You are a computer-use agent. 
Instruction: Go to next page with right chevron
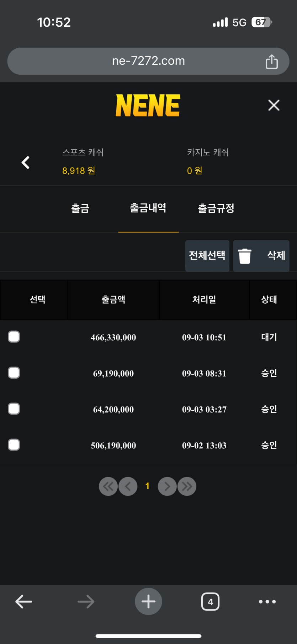point(167,486)
